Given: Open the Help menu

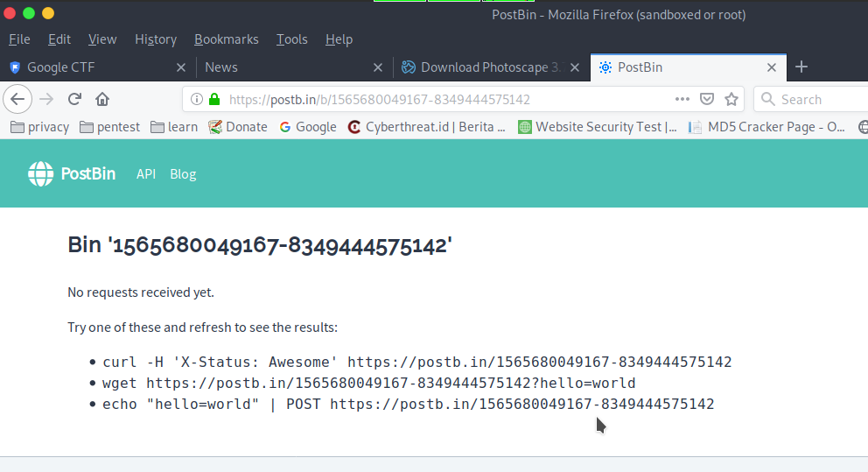Looking at the screenshot, I should pos(339,39).
